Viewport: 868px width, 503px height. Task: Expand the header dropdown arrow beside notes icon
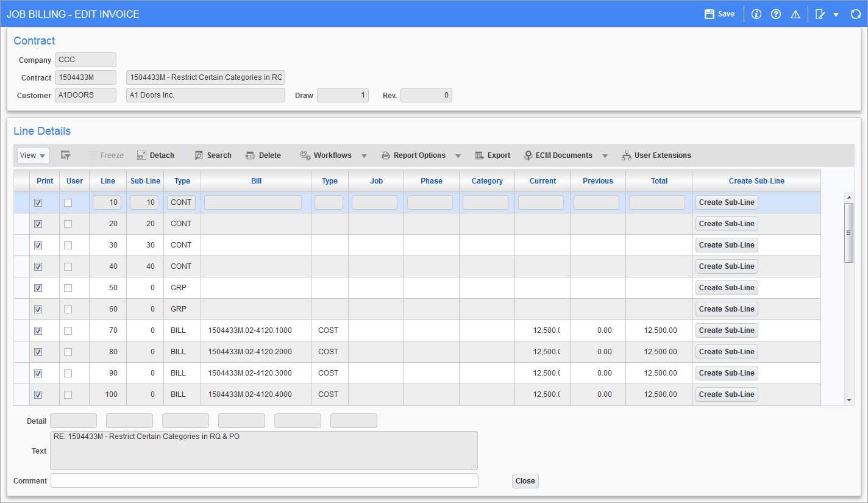pyautogui.click(x=836, y=15)
